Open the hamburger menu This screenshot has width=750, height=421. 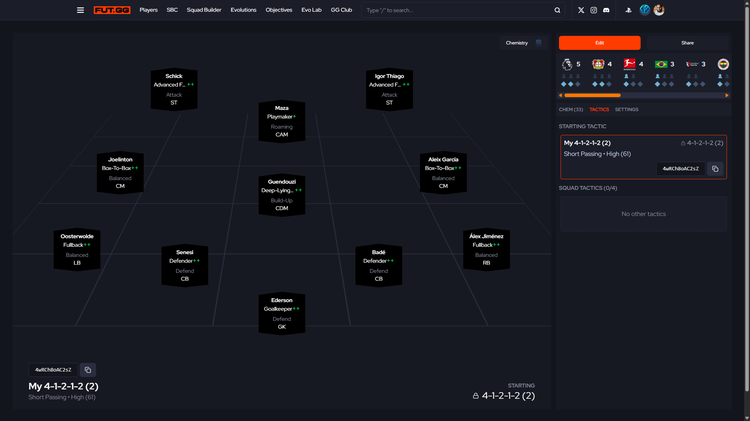(x=80, y=10)
